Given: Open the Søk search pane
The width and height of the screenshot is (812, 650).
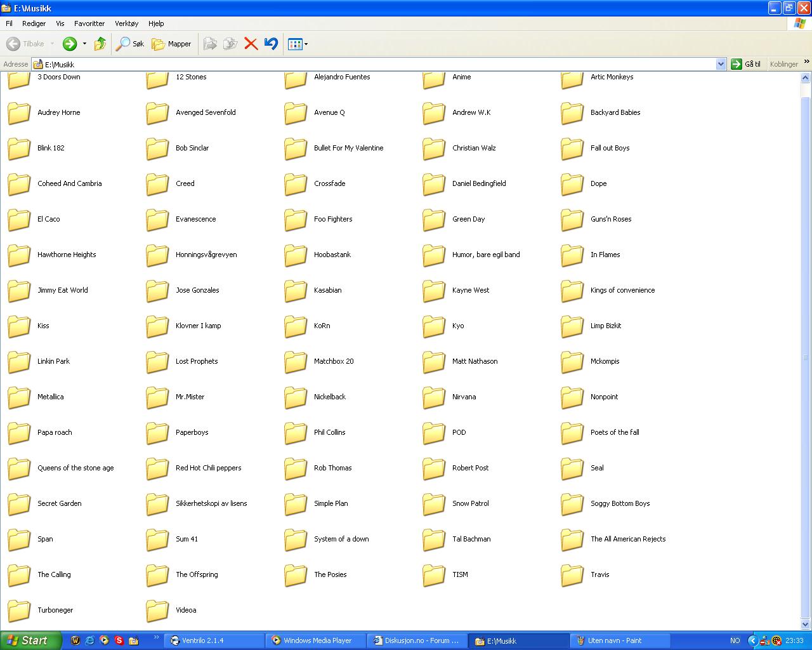Looking at the screenshot, I should [x=130, y=44].
